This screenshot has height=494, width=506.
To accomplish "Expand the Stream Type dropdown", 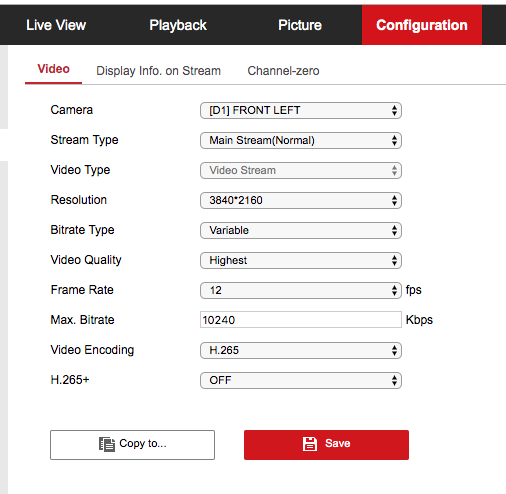I will [x=301, y=140].
